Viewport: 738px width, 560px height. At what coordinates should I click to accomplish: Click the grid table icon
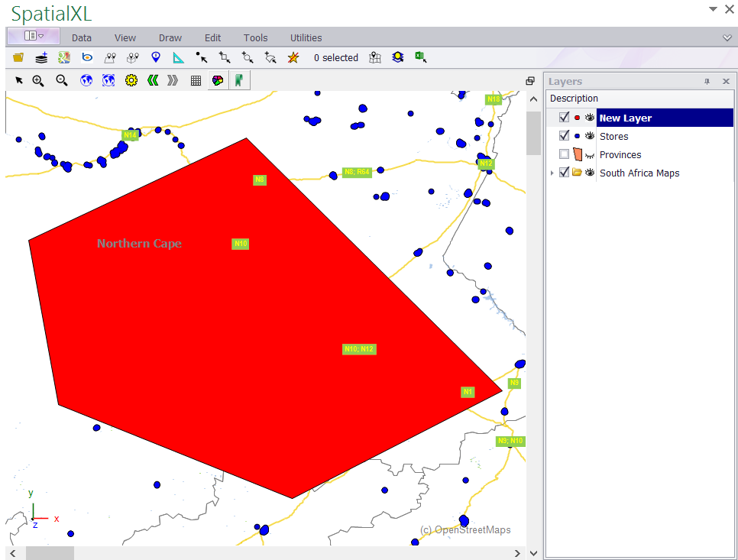click(196, 80)
